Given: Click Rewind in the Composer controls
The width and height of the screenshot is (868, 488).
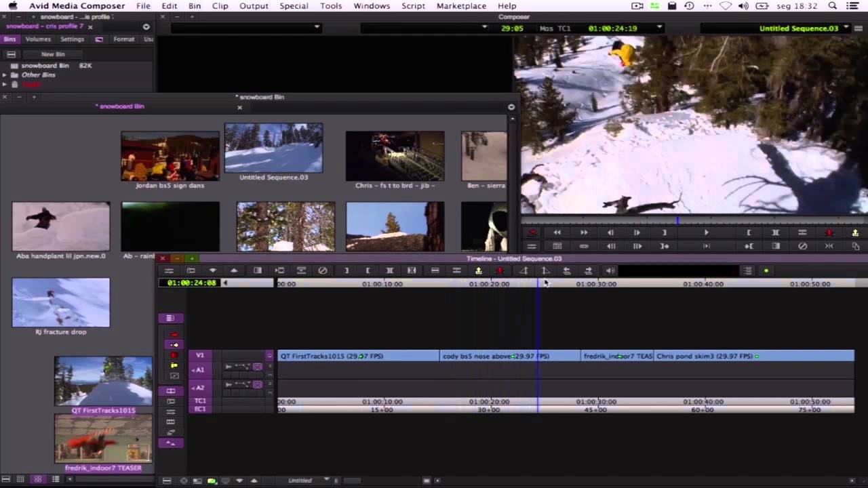Looking at the screenshot, I should 557,232.
